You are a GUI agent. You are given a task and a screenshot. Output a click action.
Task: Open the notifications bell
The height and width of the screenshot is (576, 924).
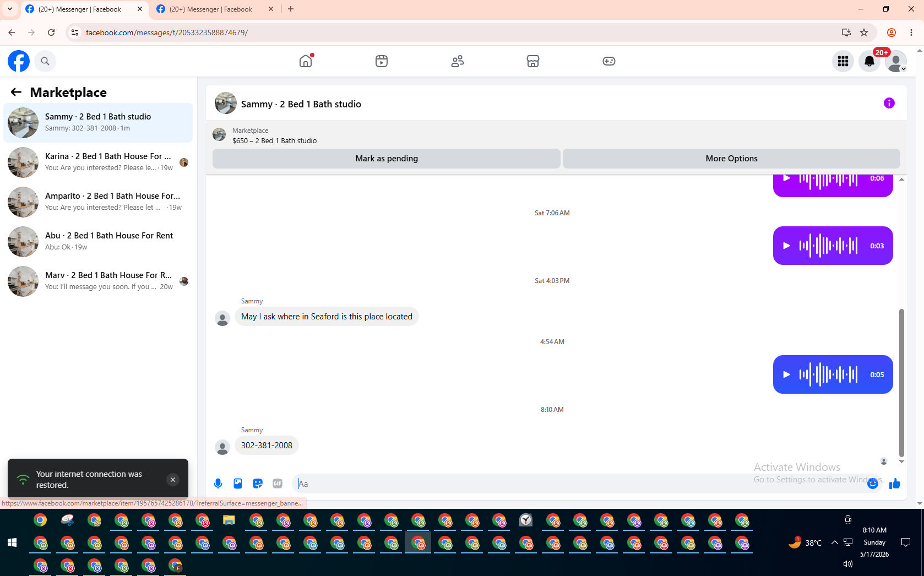click(x=869, y=61)
